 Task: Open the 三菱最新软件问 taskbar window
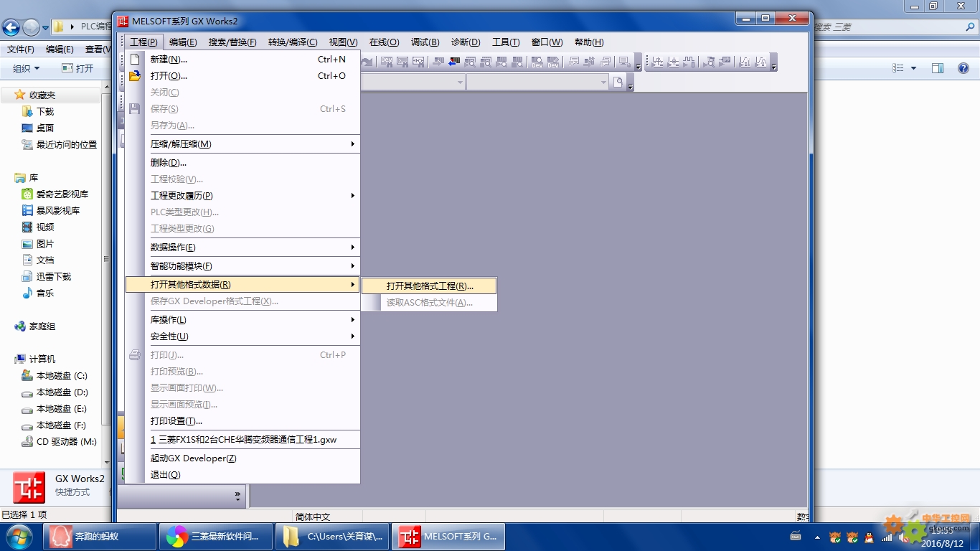[216, 537]
